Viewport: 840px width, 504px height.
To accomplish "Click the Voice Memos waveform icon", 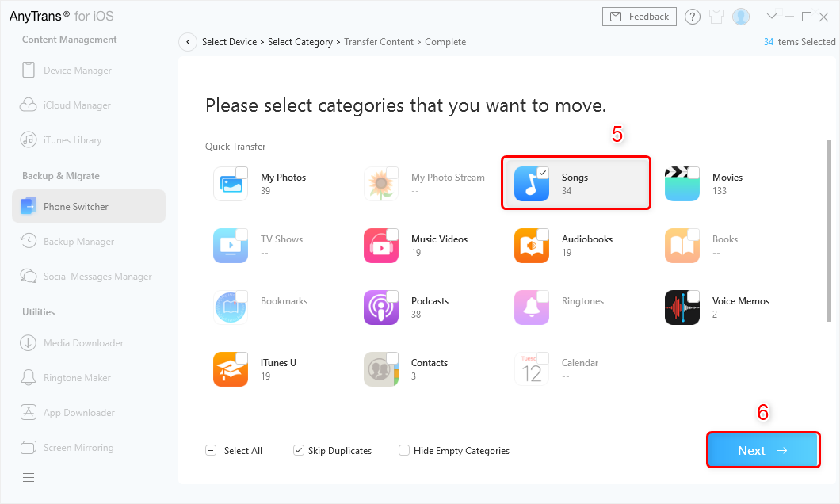I will pos(682,307).
